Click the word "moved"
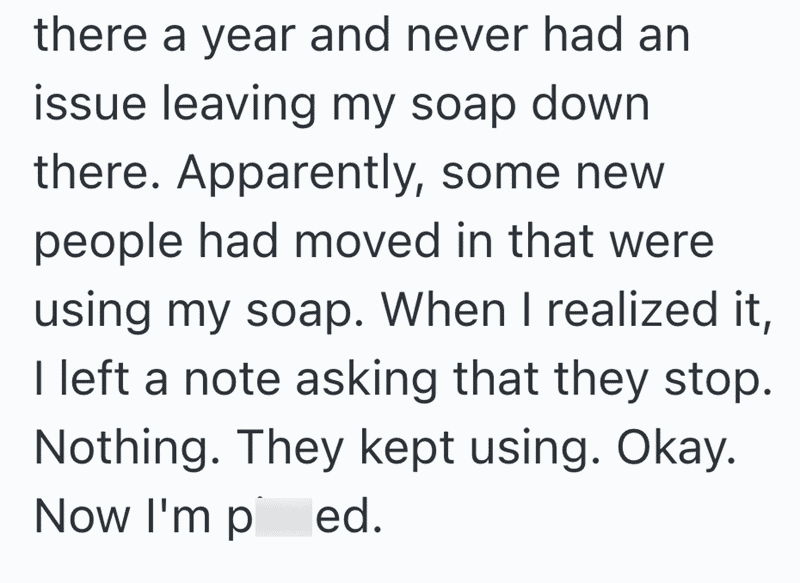The image size is (800, 583). coord(367,240)
